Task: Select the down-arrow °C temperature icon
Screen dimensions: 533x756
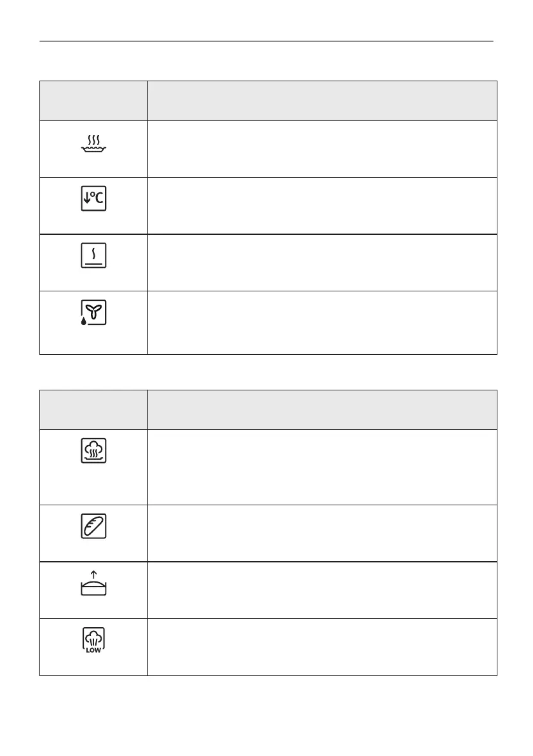Action: click(93, 199)
